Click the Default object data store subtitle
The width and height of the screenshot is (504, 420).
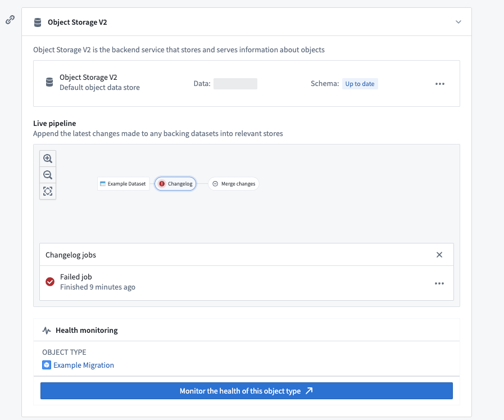tap(99, 88)
